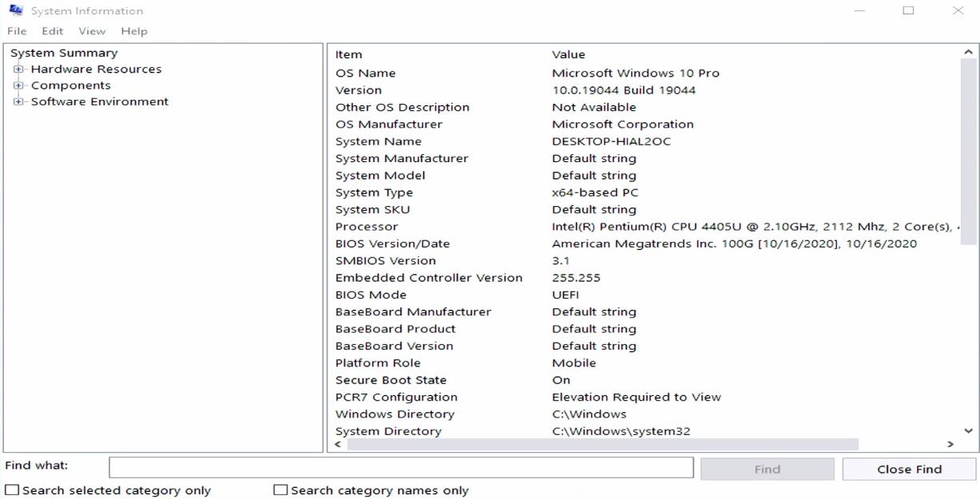Viewport: 980px width, 499px height.
Task: Click the Find what input field
Action: click(401, 468)
